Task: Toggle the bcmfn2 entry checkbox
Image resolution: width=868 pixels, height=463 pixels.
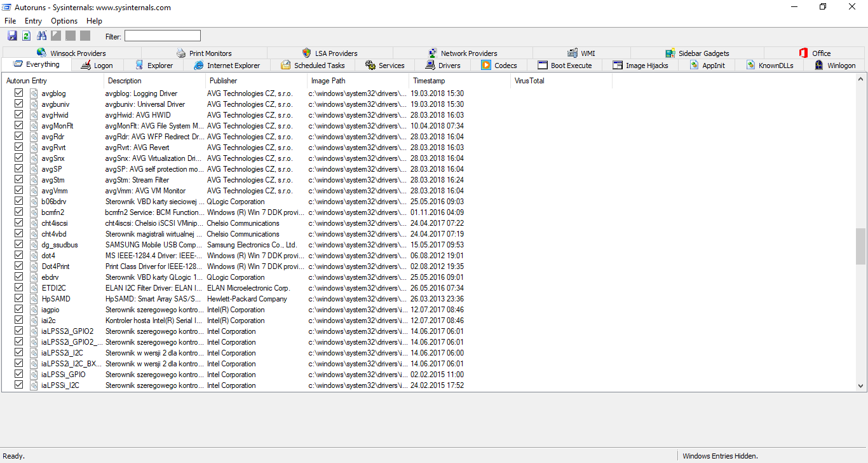Action: 18,212
